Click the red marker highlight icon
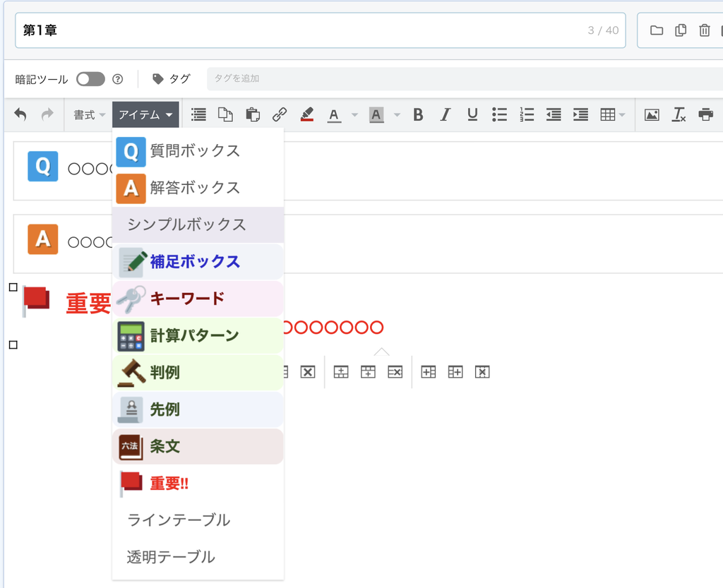This screenshot has width=723, height=588. (306, 114)
